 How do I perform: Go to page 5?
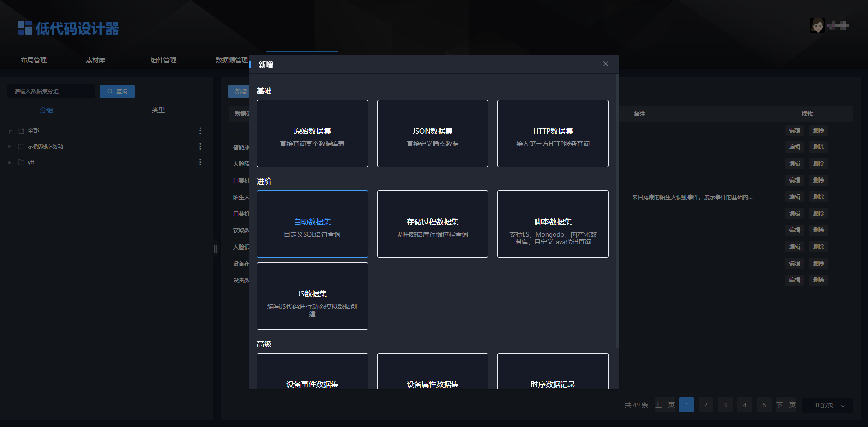pyautogui.click(x=764, y=405)
